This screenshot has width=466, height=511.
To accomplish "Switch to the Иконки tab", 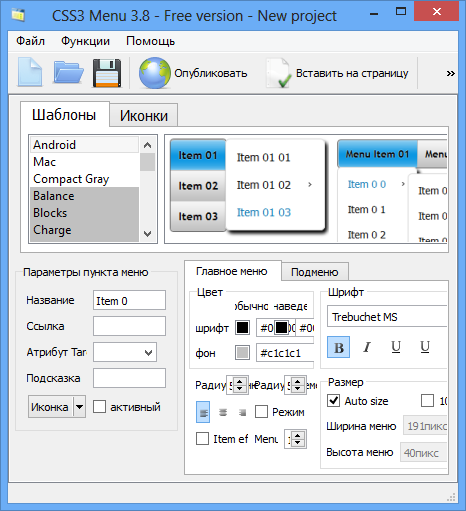I will (x=144, y=116).
